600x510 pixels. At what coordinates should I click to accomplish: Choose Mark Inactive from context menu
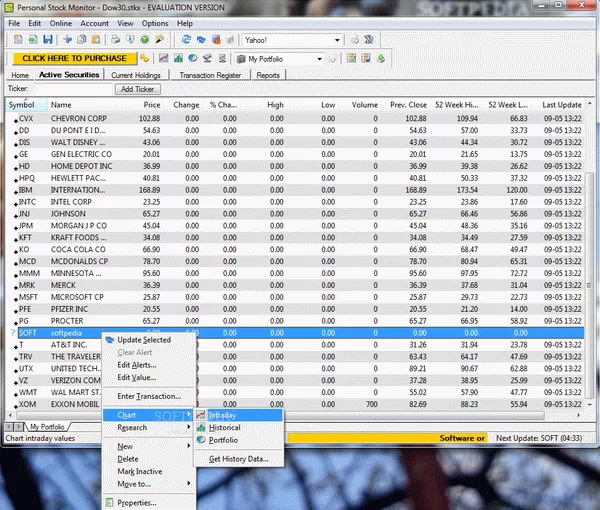140,471
